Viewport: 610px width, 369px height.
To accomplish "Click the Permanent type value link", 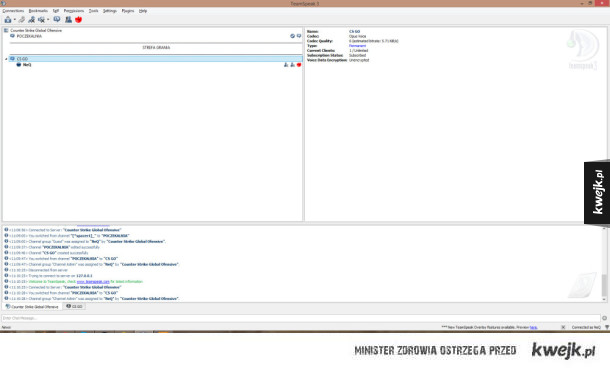I will point(357,46).
